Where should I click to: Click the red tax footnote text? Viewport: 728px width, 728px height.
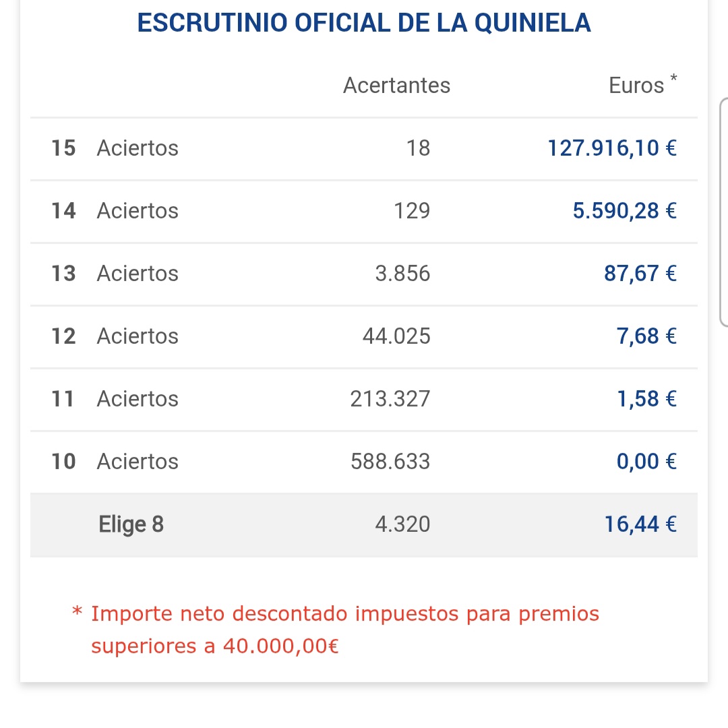click(336, 630)
